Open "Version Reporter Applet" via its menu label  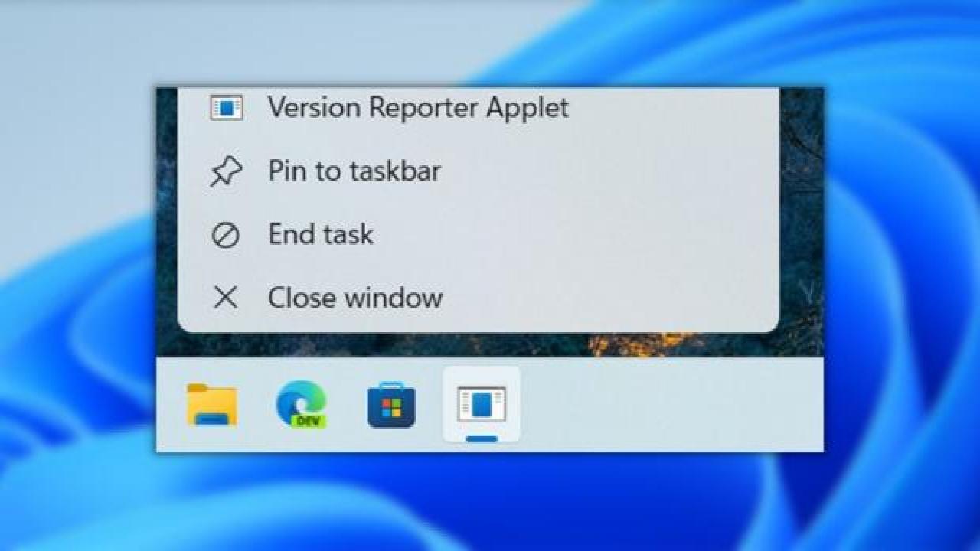[417, 108]
